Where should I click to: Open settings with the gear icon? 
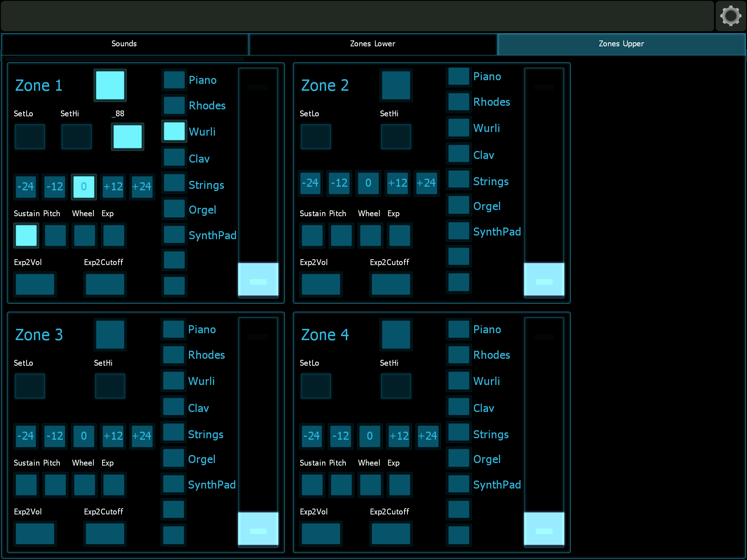[x=731, y=16]
